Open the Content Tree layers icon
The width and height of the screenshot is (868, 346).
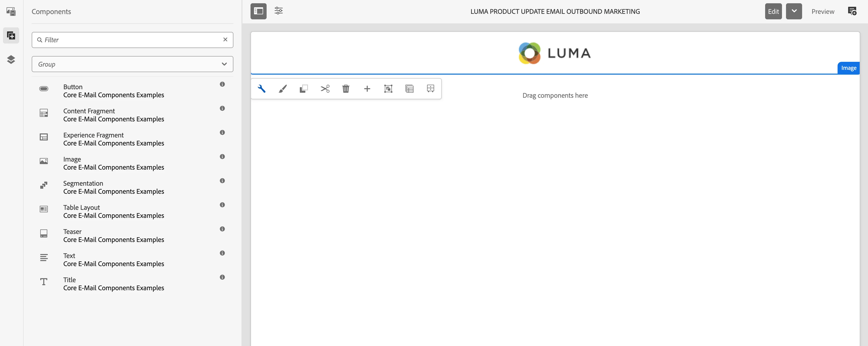coord(11,60)
